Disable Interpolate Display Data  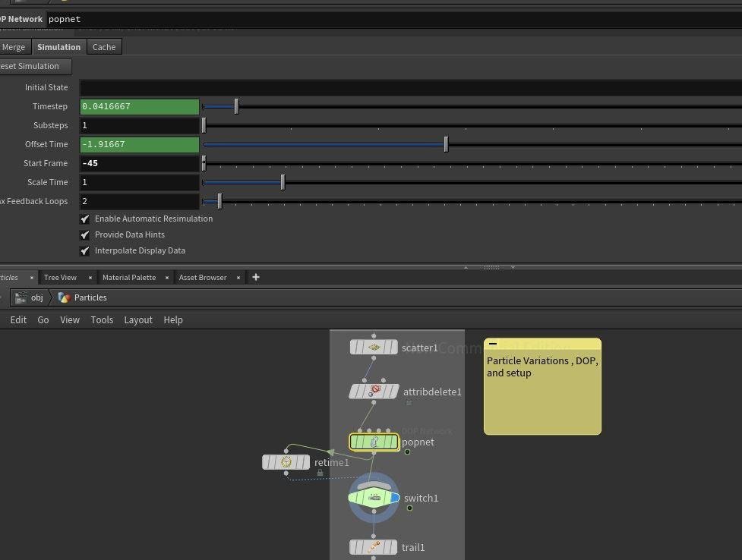(x=85, y=250)
